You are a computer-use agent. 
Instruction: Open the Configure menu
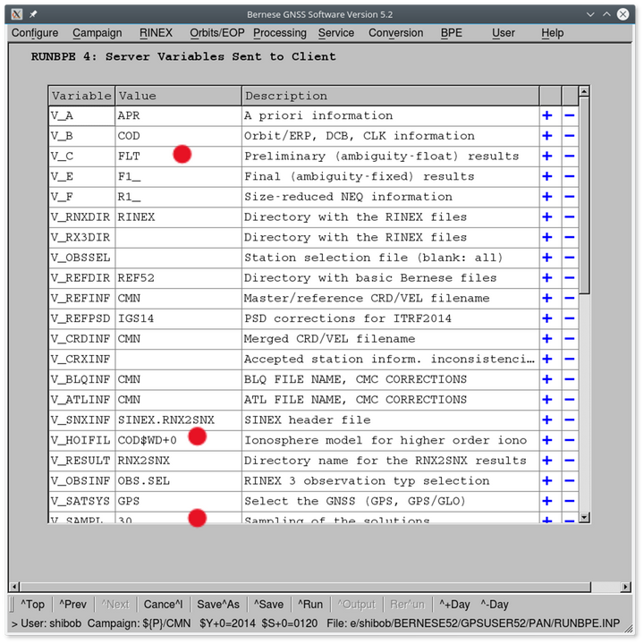pos(35,33)
